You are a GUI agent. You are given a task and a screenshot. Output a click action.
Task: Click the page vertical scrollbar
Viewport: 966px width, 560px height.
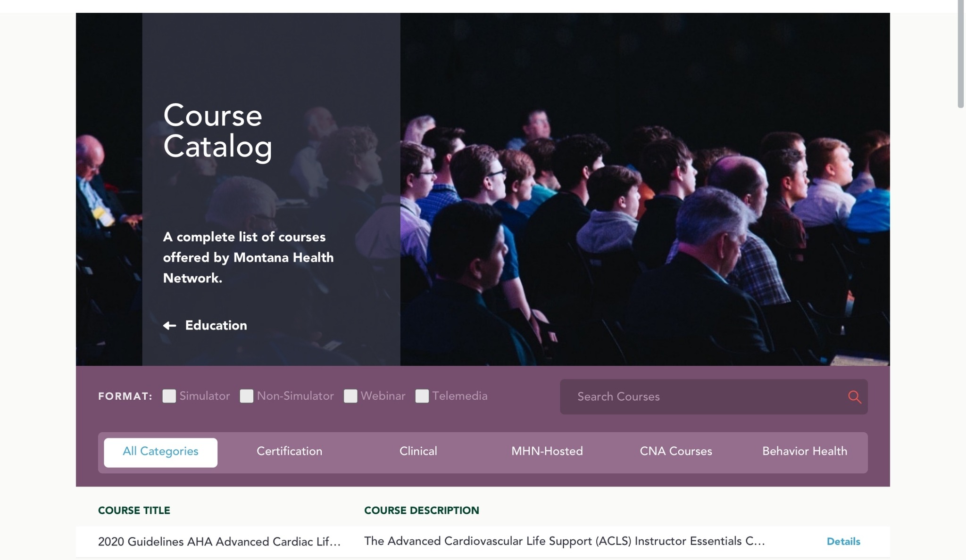tap(961, 54)
